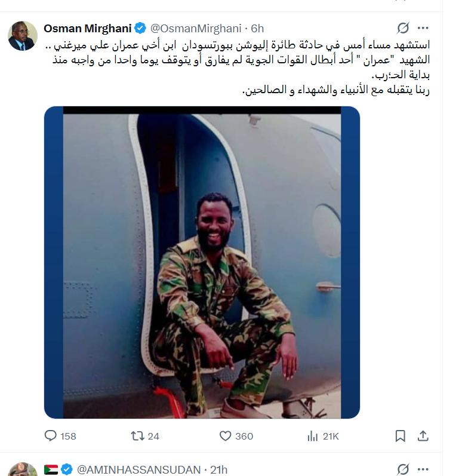Viewport: 465px width, 476px height.
Task: Share Osman Mirghani's post
Action: pyautogui.click(x=423, y=436)
